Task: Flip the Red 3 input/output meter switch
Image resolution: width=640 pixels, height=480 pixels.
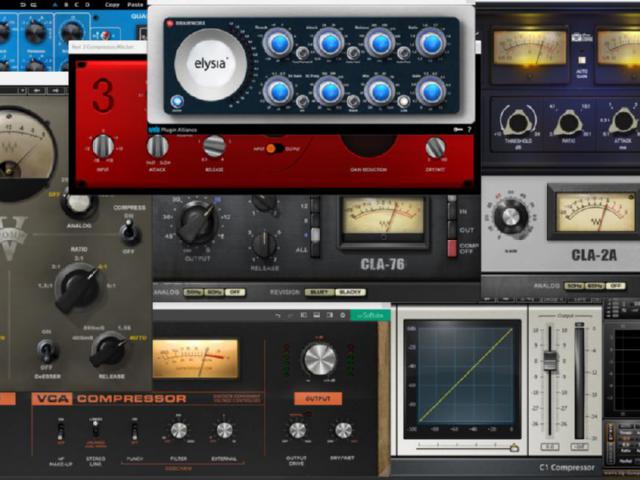Action: tap(274, 149)
